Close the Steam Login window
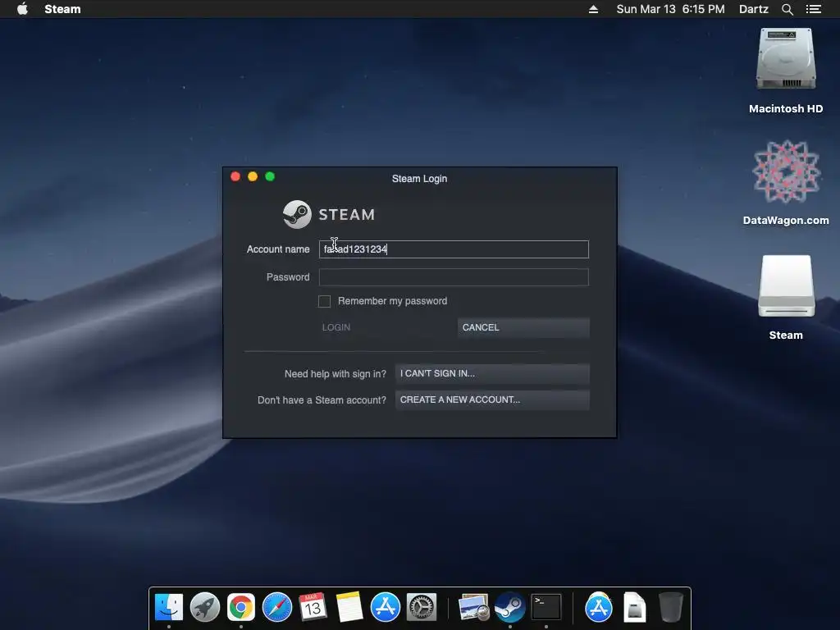 pos(235,177)
